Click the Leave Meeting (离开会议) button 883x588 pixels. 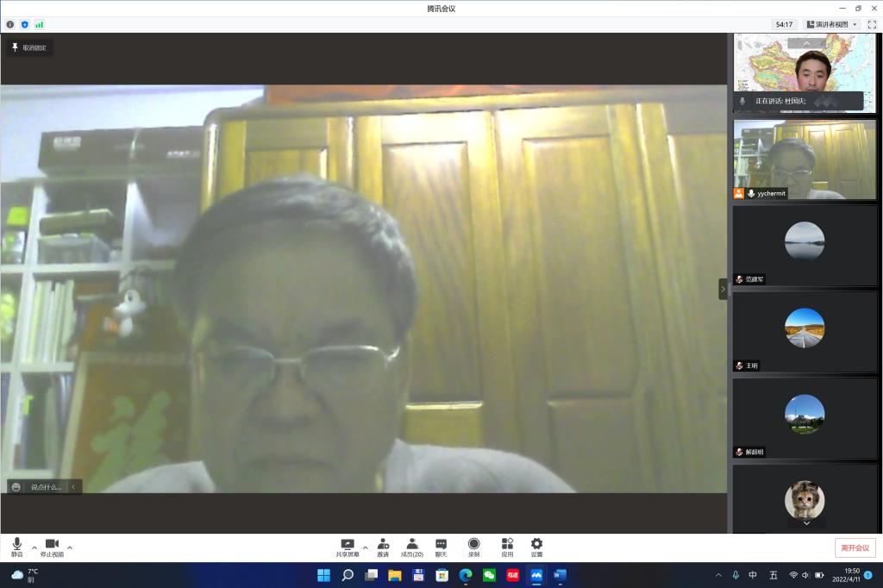pyautogui.click(x=855, y=547)
